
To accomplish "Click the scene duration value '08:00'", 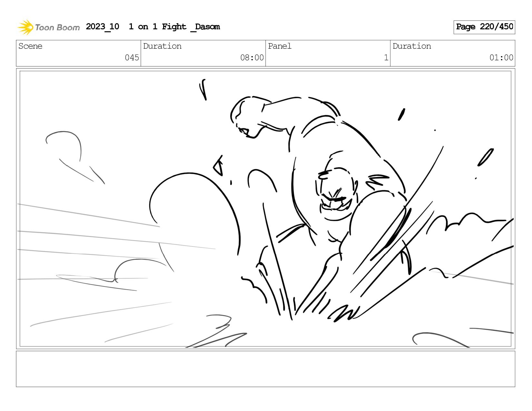I will (252, 58).
